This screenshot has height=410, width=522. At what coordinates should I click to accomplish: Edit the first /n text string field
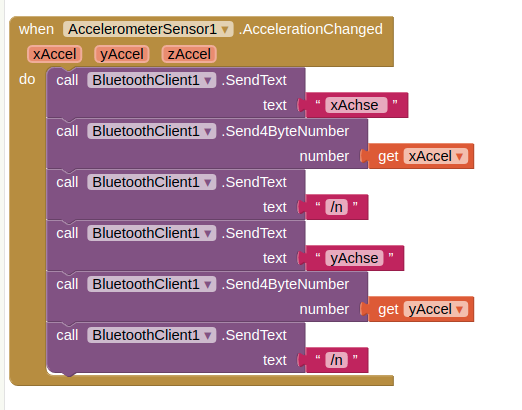[x=336, y=207]
